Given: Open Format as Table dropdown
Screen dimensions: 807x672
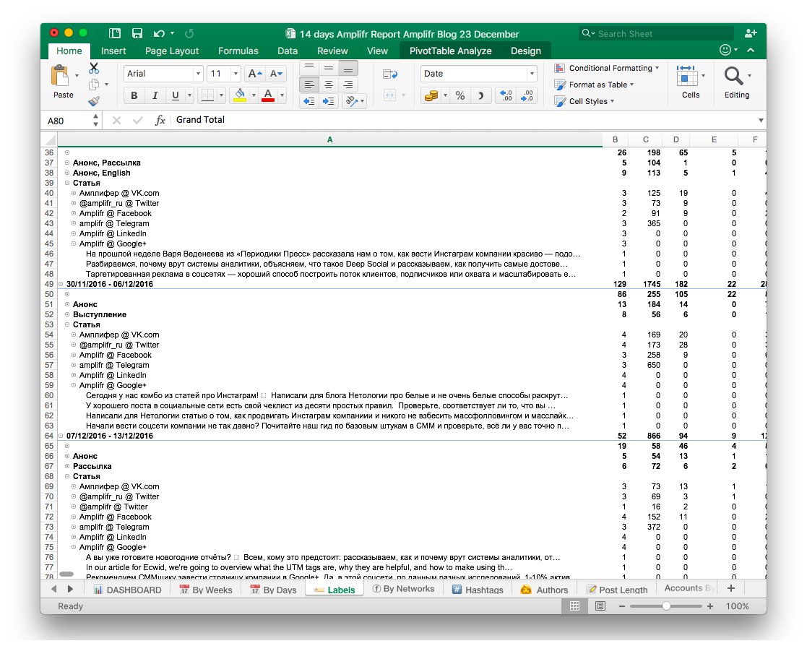Looking at the screenshot, I should pos(594,85).
